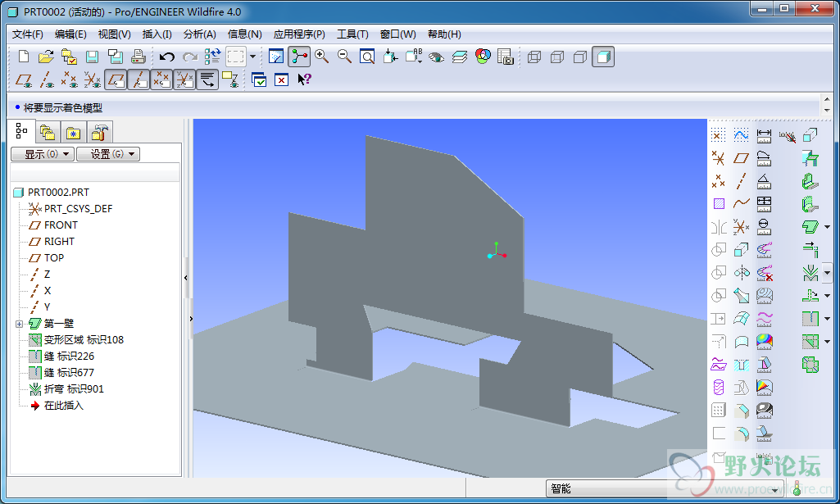Open the 文件(F) menu
This screenshot has width=840, height=504.
pos(27,34)
